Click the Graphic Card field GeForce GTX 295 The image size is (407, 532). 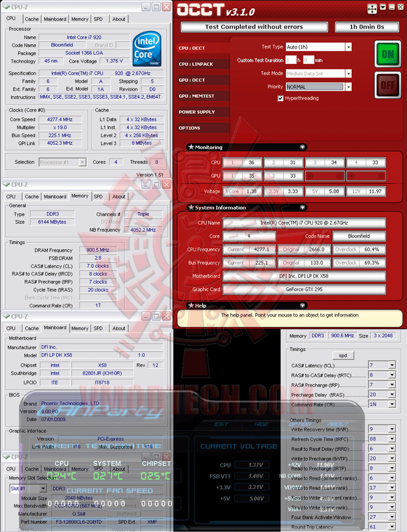pyautogui.click(x=304, y=289)
